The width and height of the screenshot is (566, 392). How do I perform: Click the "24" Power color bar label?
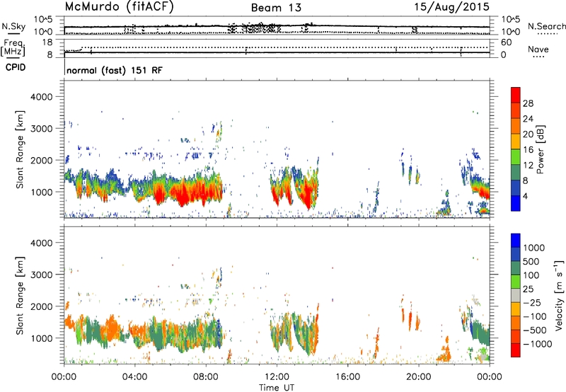(x=528, y=119)
